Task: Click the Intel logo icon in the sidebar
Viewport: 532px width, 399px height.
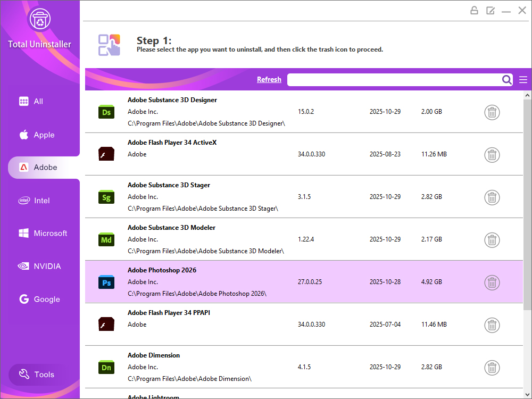Action: click(24, 201)
